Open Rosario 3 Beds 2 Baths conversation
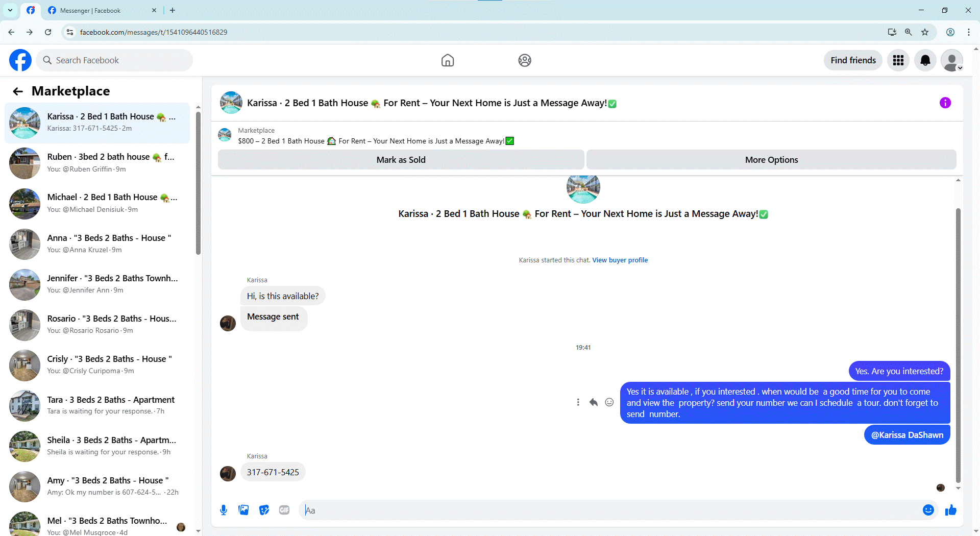This screenshot has width=980, height=536. click(x=97, y=325)
